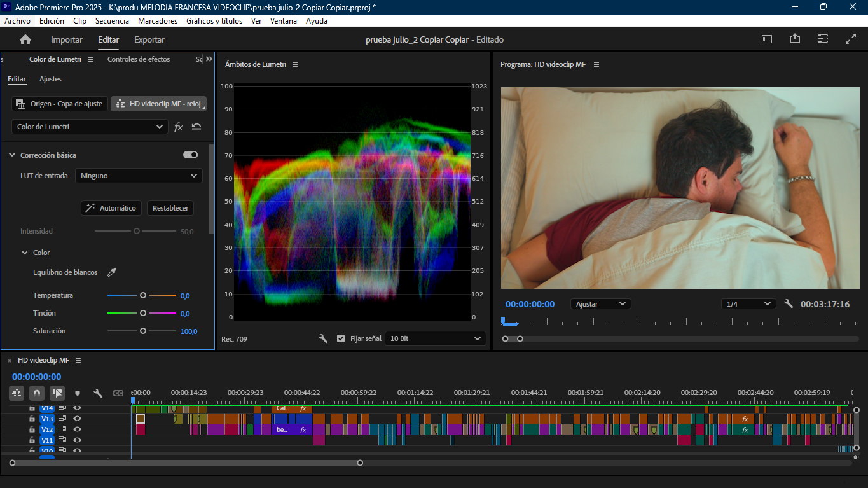Toggle Snap magnet in the timeline

[x=37, y=393]
